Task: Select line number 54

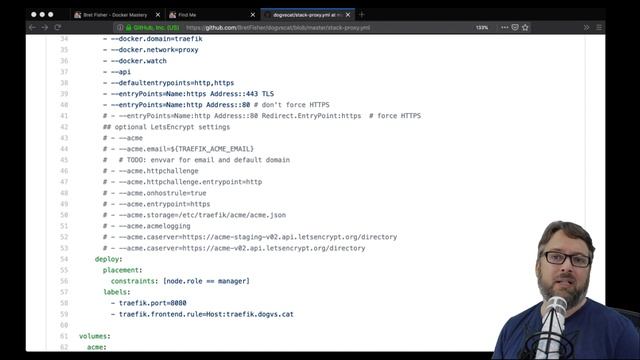Action: (64, 259)
